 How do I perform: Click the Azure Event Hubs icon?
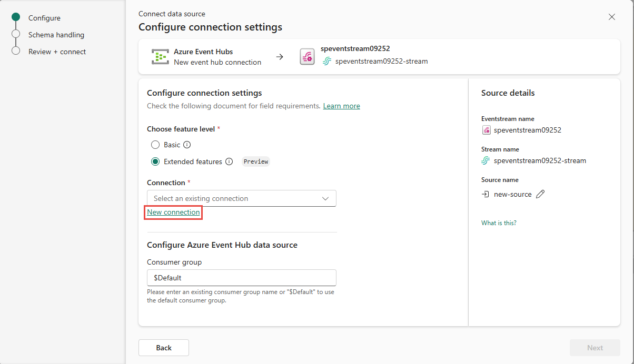pos(160,57)
